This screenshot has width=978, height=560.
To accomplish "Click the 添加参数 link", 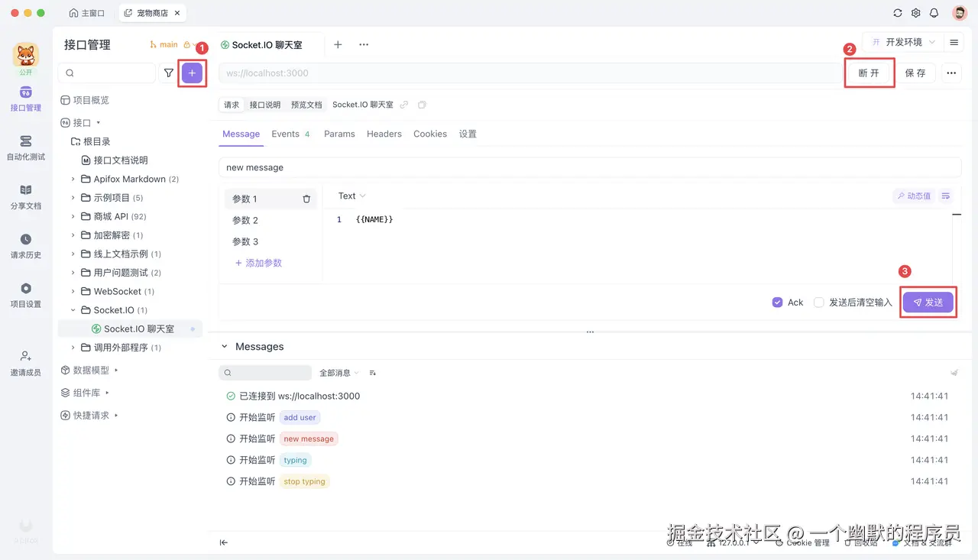I will pos(258,263).
